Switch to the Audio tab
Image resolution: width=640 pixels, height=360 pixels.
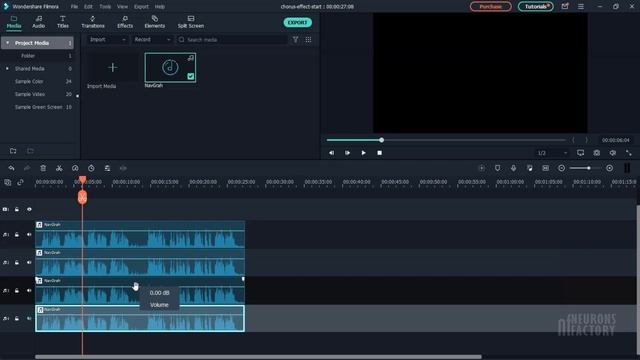click(38, 22)
